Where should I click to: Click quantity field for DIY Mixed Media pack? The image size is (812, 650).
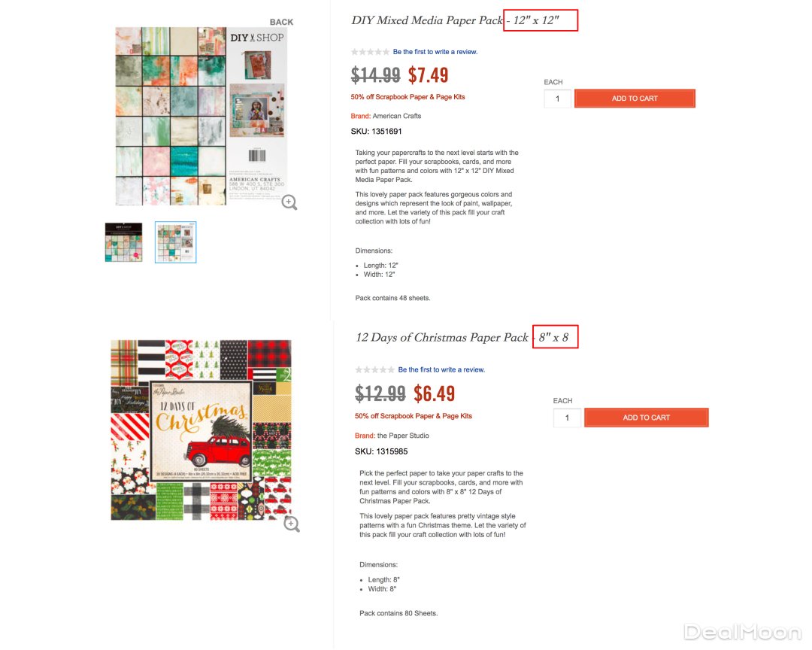[x=558, y=99]
